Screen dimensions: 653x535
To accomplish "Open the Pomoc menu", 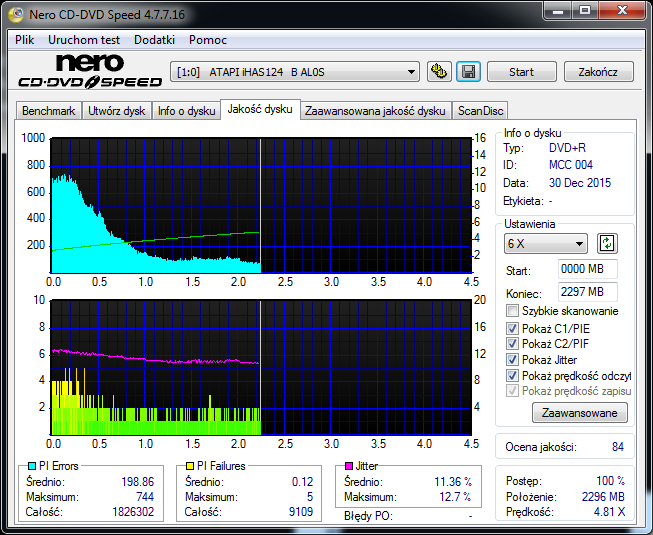I will [207, 40].
